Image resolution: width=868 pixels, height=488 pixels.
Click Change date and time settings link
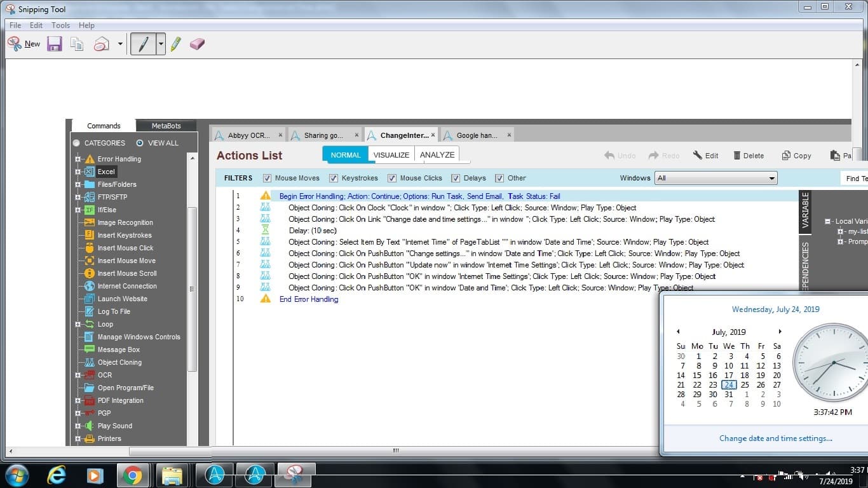pyautogui.click(x=775, y=438)
